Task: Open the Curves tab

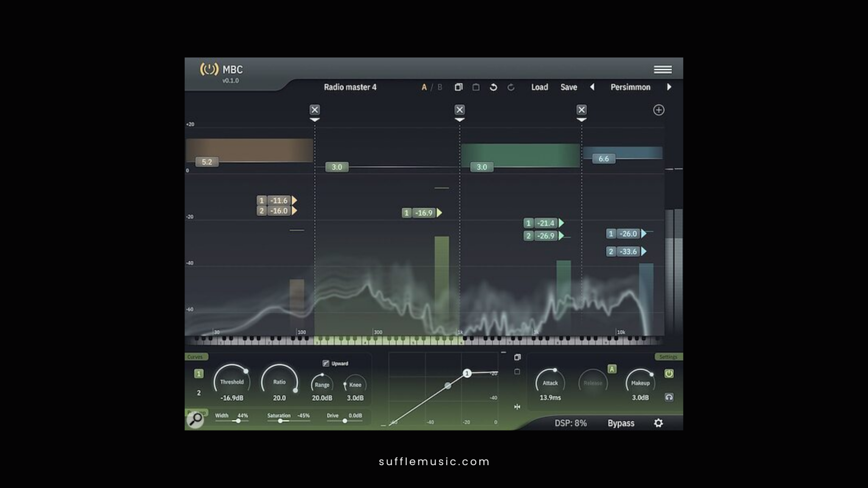Action: tap(196, 357)
